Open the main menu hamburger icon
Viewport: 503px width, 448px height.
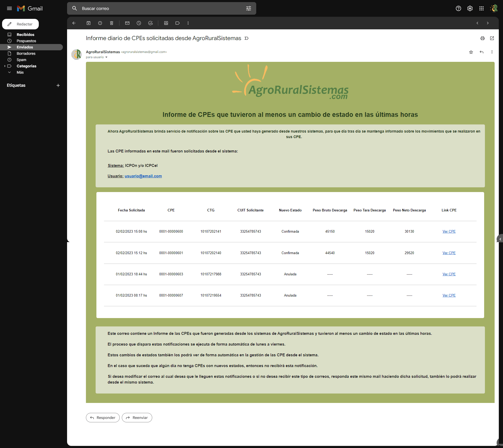coord(9,8)
